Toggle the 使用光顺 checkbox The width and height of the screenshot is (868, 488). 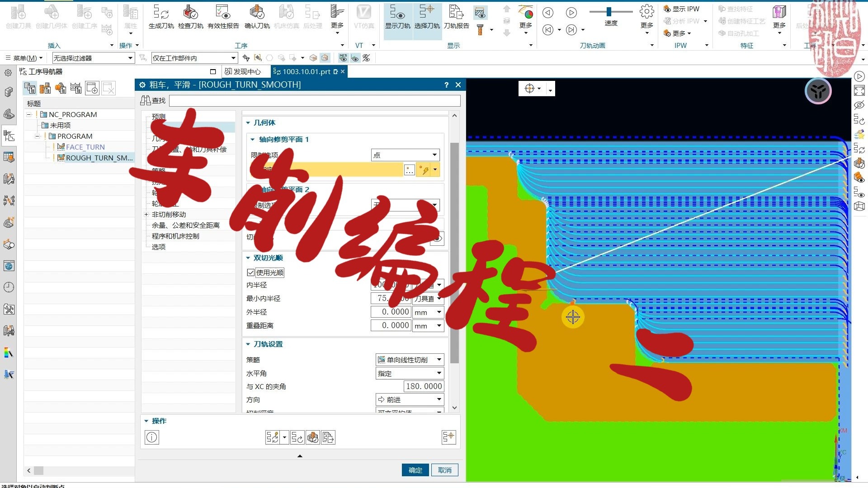251,272
